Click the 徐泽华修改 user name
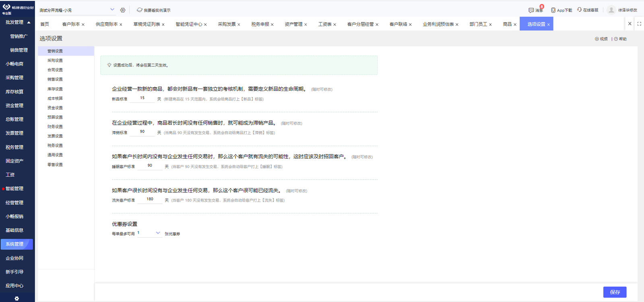This screenshot has height=302, width=644. (627, 10)
